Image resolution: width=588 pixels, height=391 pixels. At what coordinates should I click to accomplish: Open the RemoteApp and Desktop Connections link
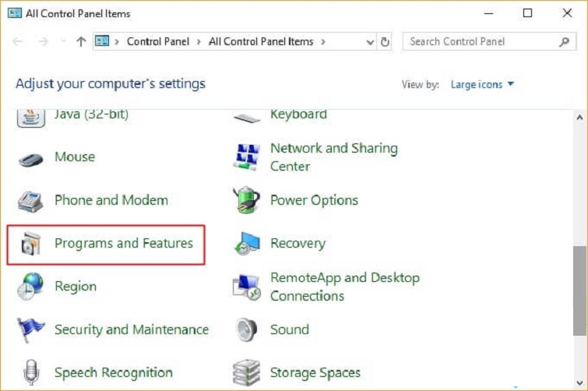[x=344, y=287]
